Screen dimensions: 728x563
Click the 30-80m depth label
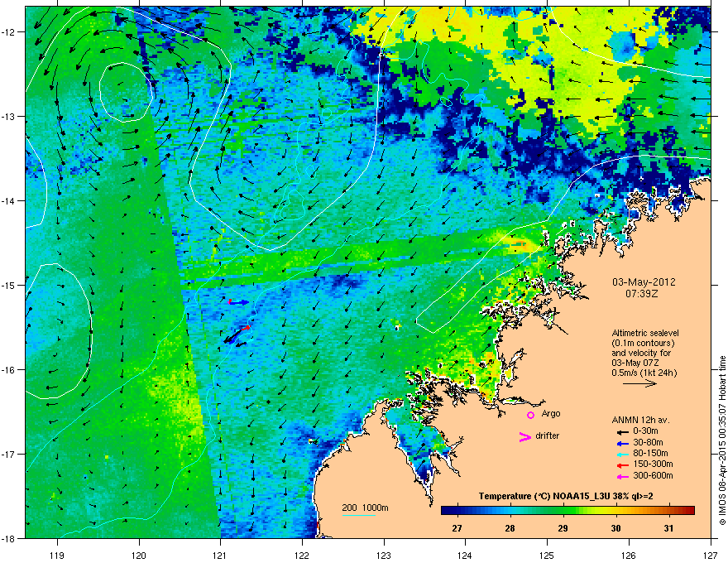(x=648, y=442)
